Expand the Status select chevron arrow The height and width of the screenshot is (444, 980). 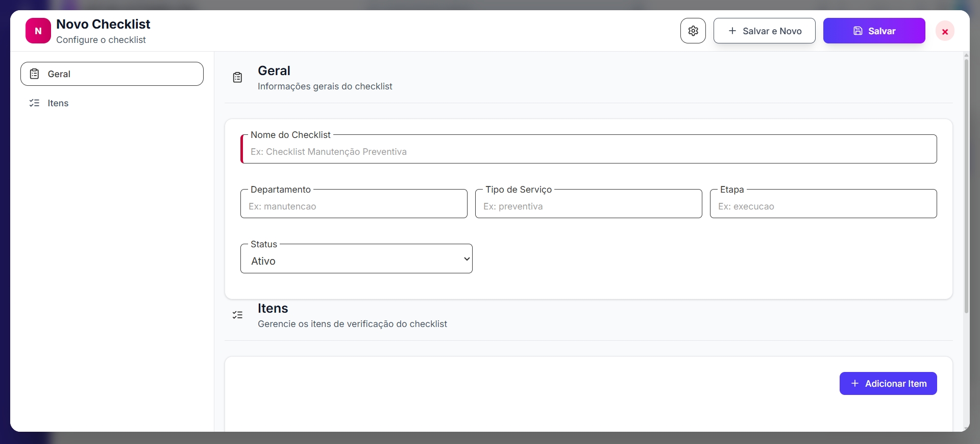[466, 259]
